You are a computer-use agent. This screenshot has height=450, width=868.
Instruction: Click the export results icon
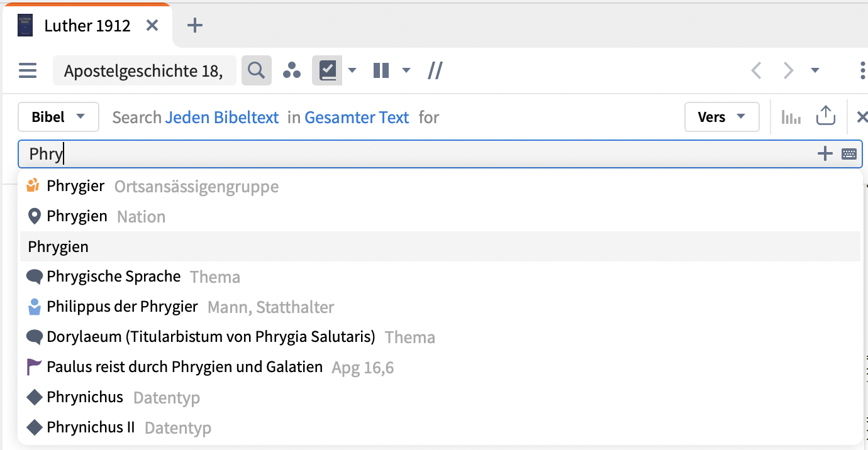pos(825,116)
